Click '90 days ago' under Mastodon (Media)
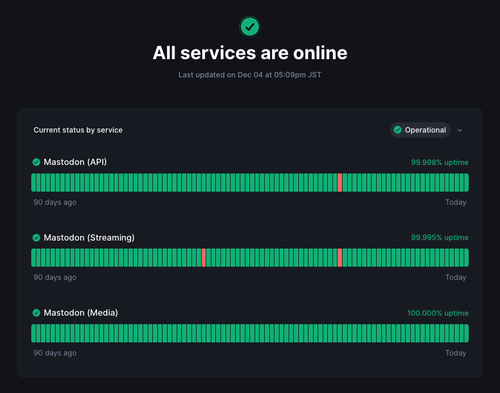This screenshot has width=500, height=393. (x=55, y=353)
